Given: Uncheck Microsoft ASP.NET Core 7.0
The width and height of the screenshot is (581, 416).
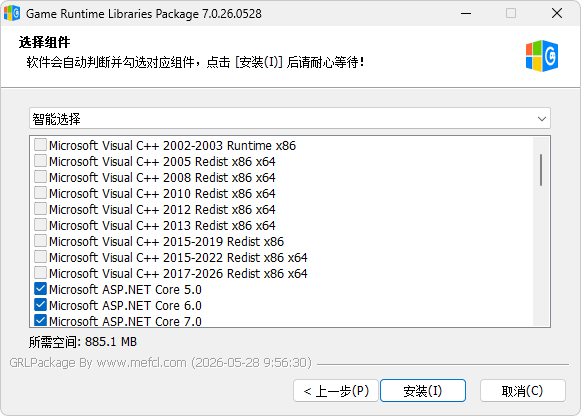Looking at the screenshot, I should (x=40, y=320).
